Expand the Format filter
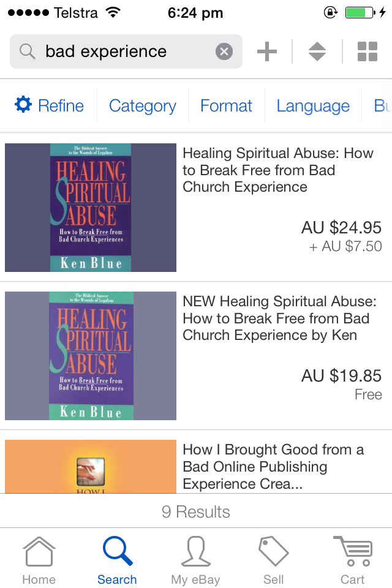The image size is (392, 588). (226, 105)
